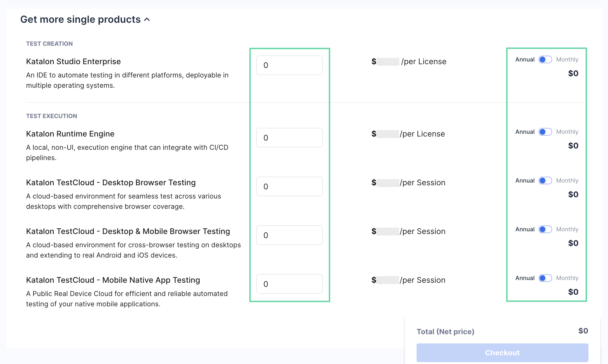Select Annual label for Katalon Runtime Engine

coord(525,132)
